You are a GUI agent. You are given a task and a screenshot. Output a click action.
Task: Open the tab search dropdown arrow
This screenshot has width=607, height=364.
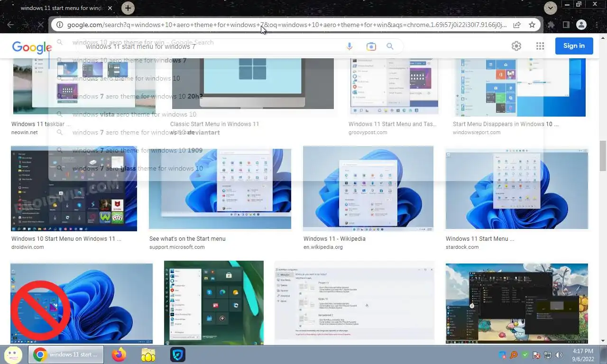tap(550, 8)
